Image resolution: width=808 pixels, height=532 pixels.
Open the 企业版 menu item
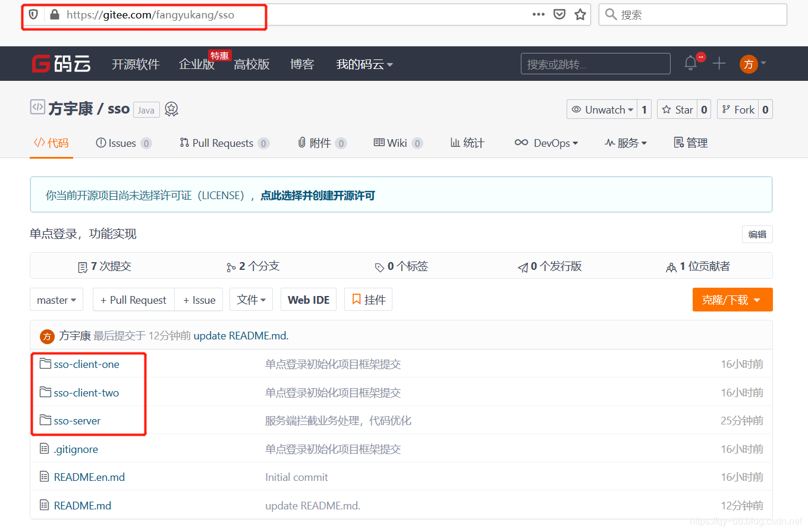tap(197, 64)
